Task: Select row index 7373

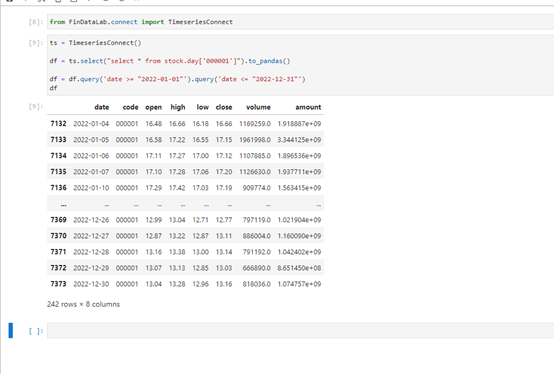Action: (x=58, y=284)
